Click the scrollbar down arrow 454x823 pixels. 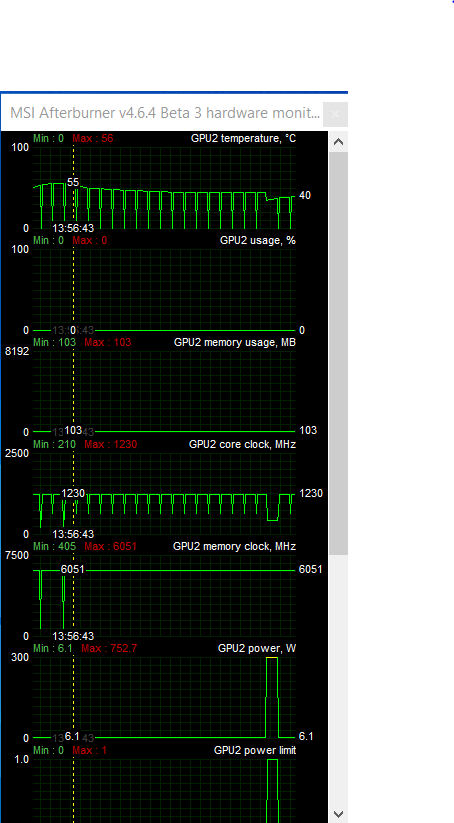tap(339, 814)
